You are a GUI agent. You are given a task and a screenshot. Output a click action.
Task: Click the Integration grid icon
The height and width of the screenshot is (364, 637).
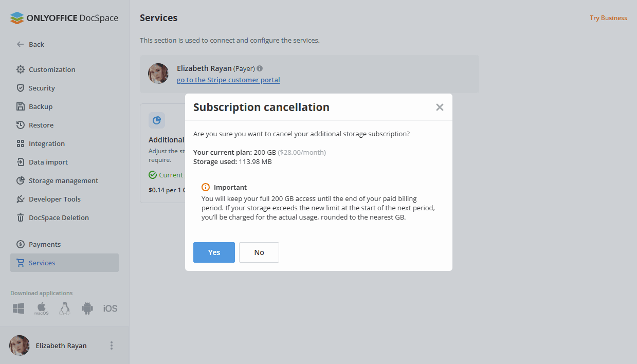coord(21,143)
